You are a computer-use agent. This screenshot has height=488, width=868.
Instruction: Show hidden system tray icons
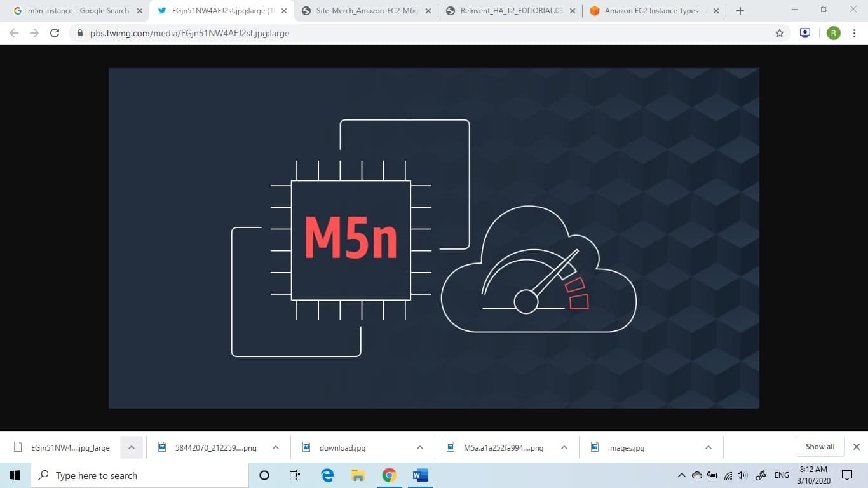[682, 475]
